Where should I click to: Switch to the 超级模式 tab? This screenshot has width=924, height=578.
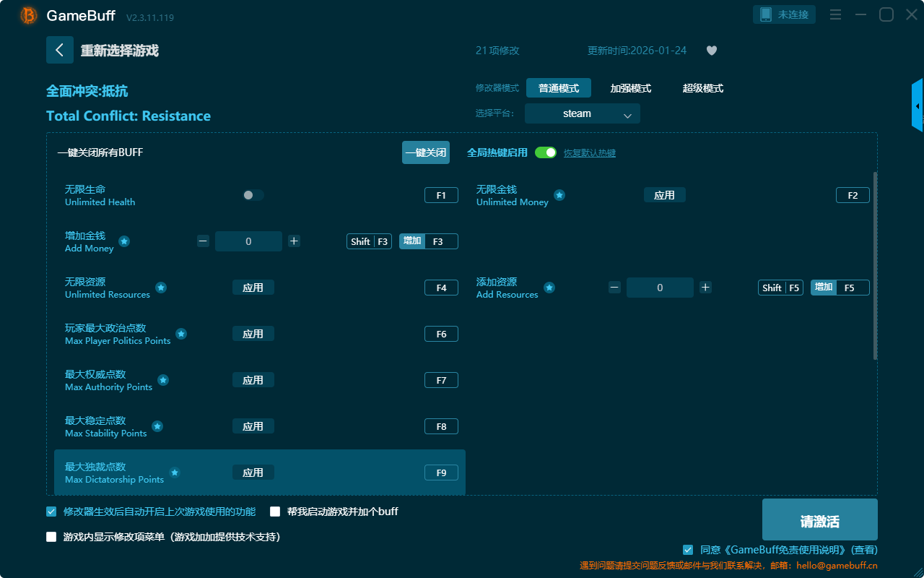702,88
